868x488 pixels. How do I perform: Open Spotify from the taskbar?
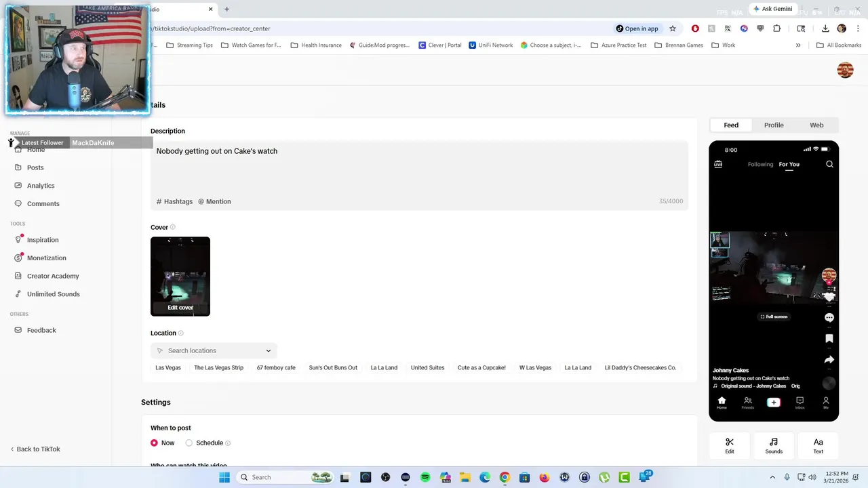(425, 477)
